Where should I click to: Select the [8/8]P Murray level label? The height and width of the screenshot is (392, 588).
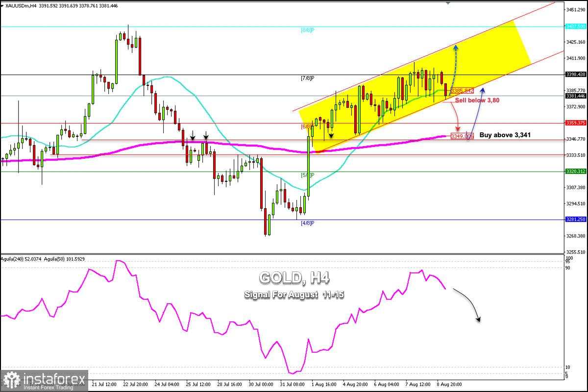tap(307, 30)
